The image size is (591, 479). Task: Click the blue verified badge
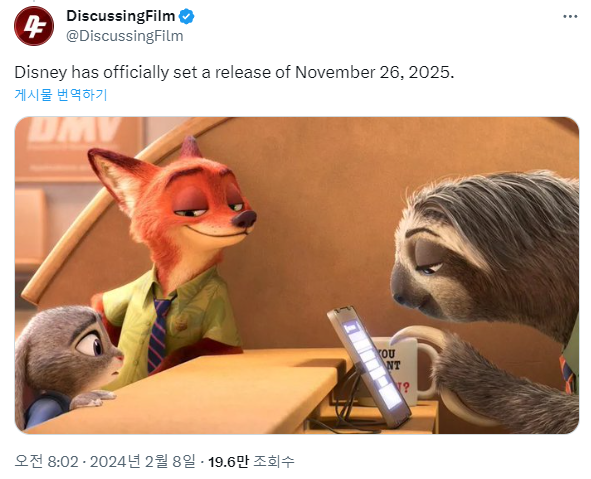(x=186, y=17)
